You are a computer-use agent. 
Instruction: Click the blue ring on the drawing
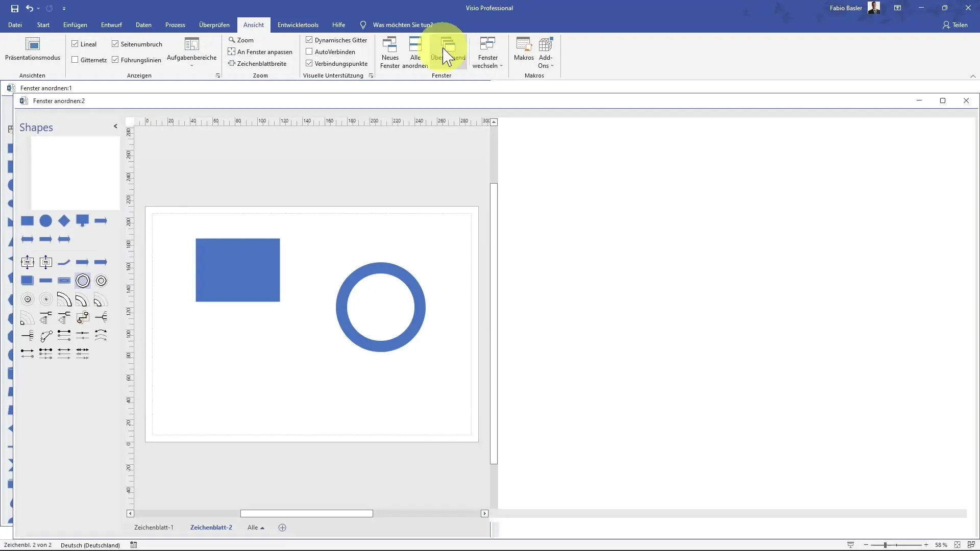tap(341, 307)
